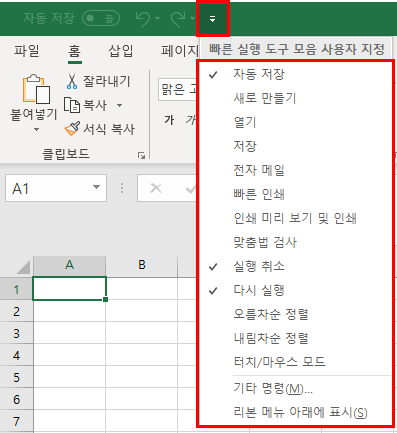
Task: Open the Name Box dropdown arrow
Action: coord(97,187)
